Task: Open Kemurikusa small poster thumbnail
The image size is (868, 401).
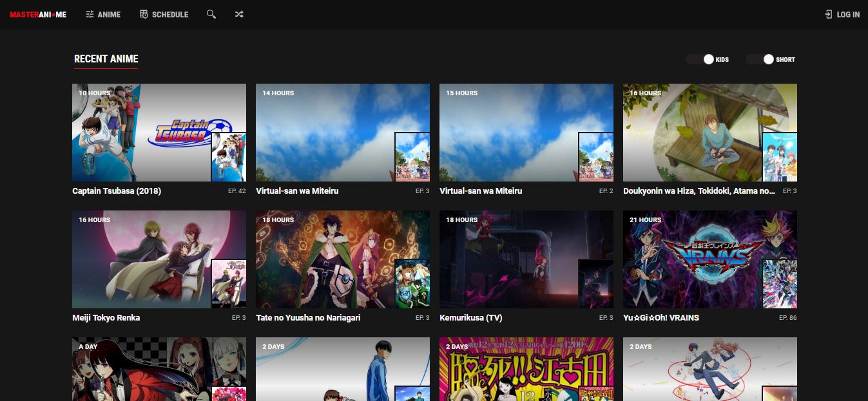Action: click(596, 284)
